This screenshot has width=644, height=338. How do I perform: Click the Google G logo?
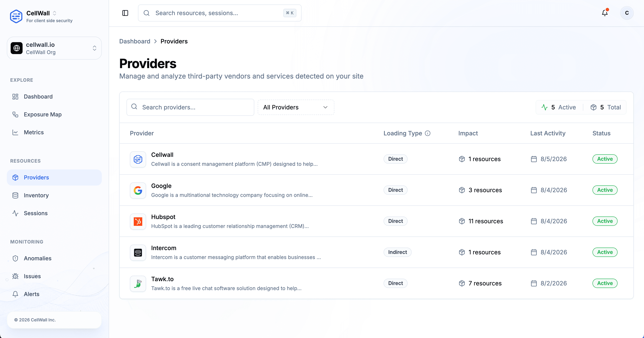(138, 190)
